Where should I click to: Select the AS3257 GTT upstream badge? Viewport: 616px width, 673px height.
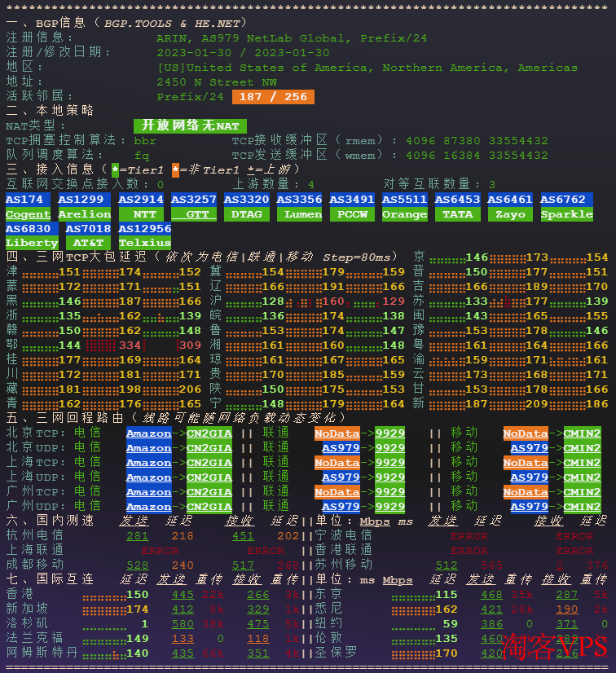coord(194,207)
